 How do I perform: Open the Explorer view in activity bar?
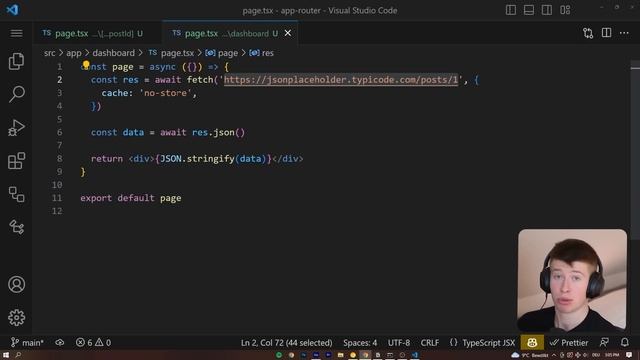[x=16, y=61]
